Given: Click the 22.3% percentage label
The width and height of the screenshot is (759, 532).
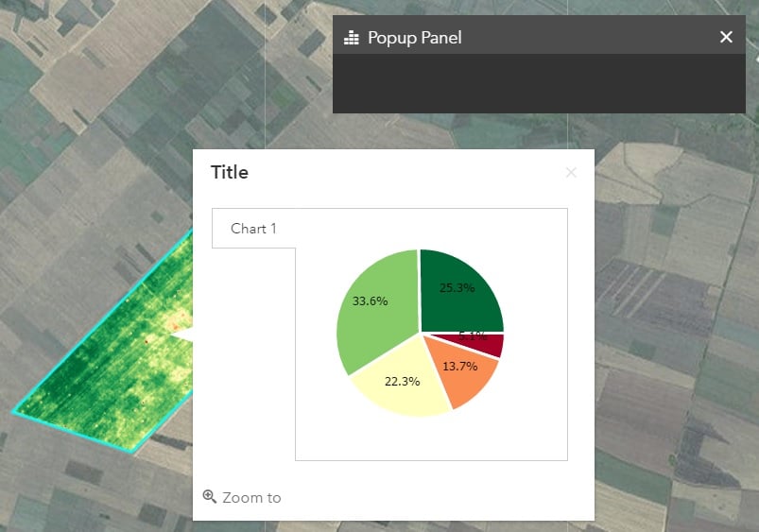Looking at the screenshot, I should pos(403,382).
